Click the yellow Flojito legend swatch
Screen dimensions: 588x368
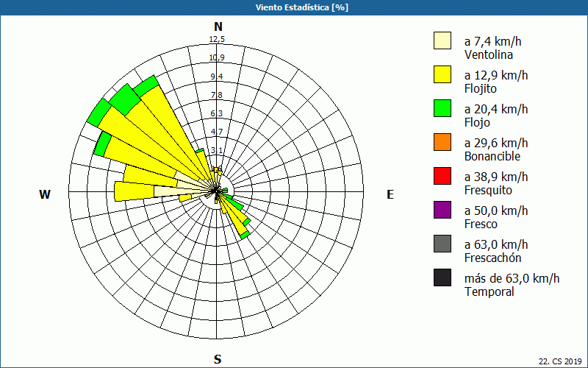[442, 74]
